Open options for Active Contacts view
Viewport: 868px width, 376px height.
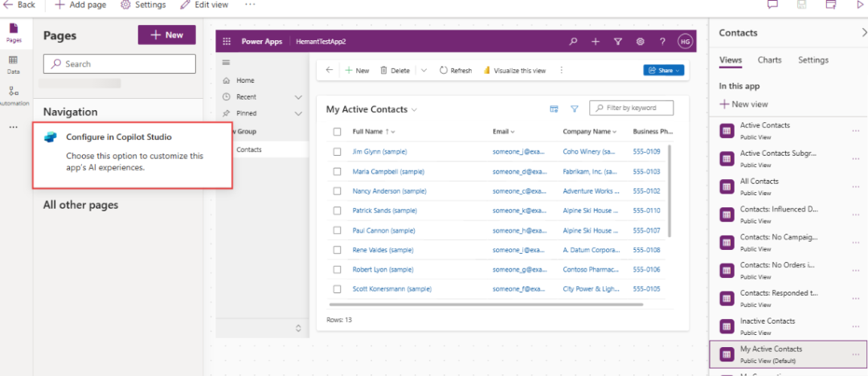tap(856, 131)
